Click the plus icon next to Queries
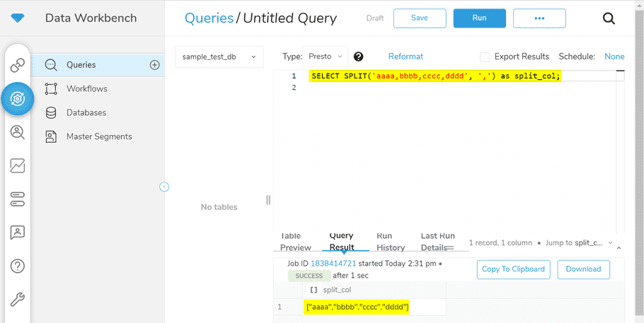The width and height of the screenshot is (644, 323). coord(154,65)
